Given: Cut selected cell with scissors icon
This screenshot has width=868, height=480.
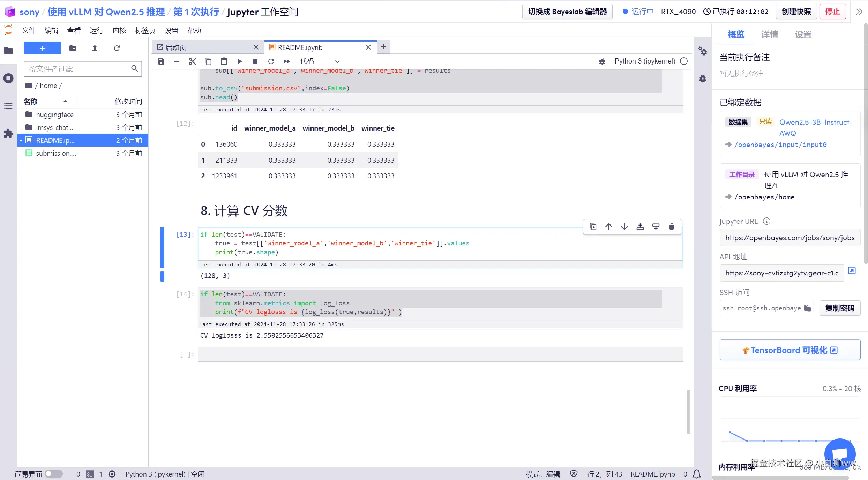Looking at the screenshot, I should coord(192,61).
